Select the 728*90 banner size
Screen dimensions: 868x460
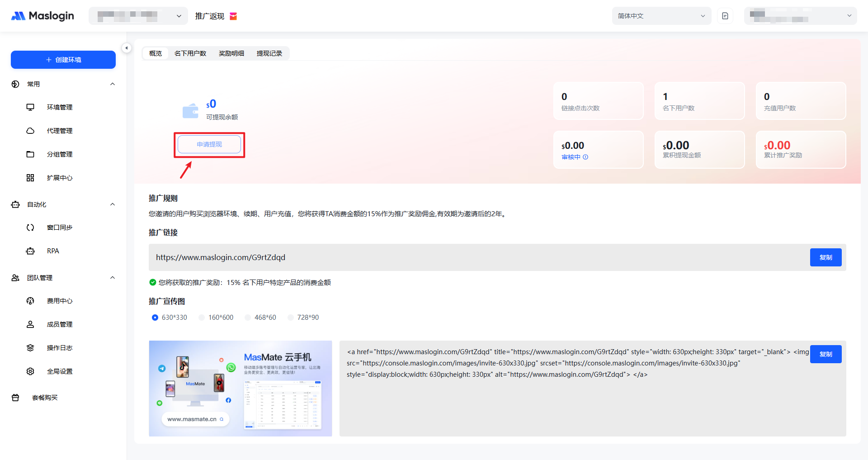(x=291, y=318)
